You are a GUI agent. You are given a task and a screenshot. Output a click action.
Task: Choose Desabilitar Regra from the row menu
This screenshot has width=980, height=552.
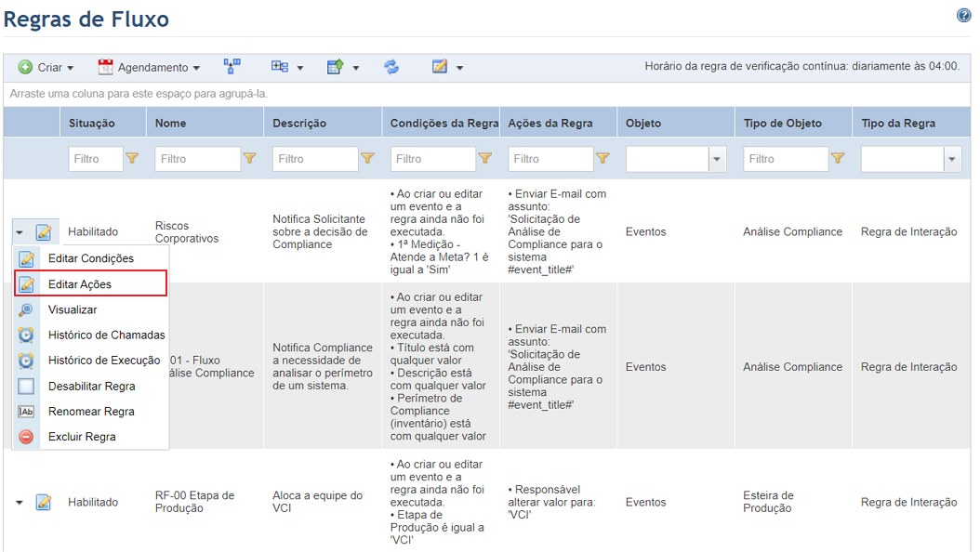point(90,386)
